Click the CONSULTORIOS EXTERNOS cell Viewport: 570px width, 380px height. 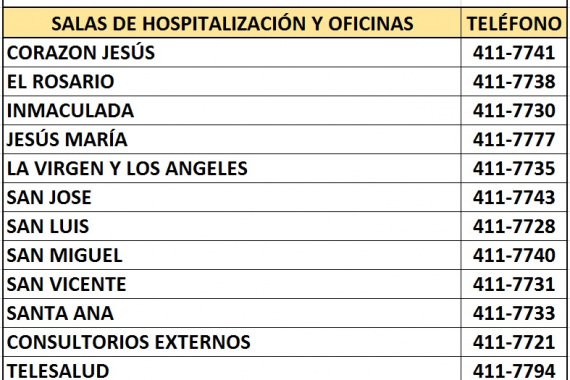coord(232,342)
